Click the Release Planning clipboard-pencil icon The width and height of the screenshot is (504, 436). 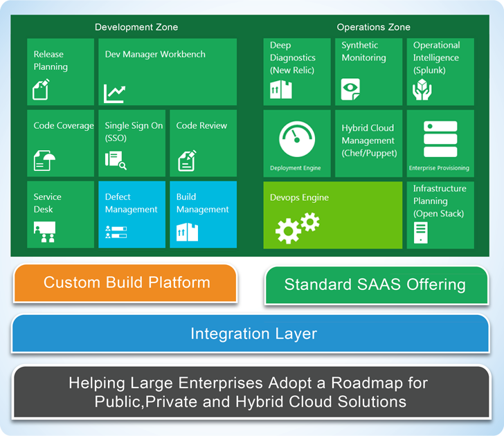(41, 89)
